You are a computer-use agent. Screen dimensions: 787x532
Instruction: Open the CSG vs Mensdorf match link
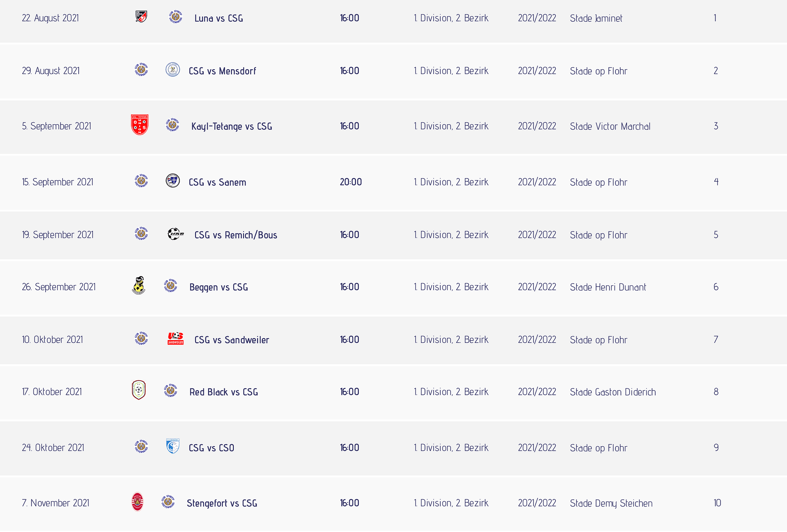coord(222,71)
